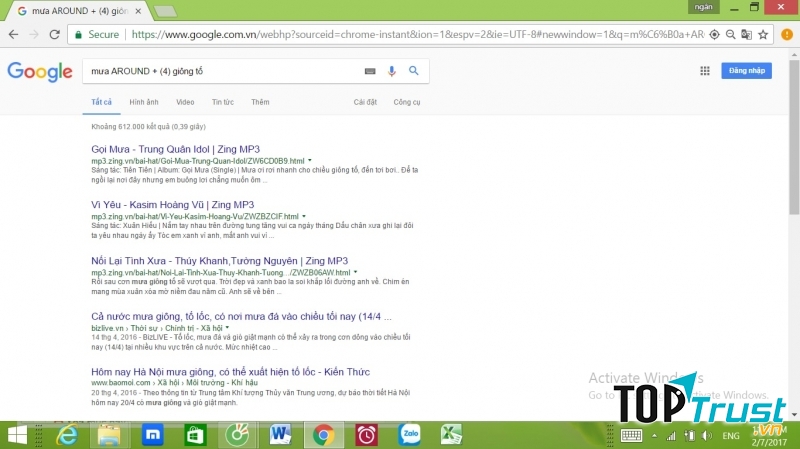Open the Google apps grid
This screenshot has width=800, height=449.
point(705,71)
